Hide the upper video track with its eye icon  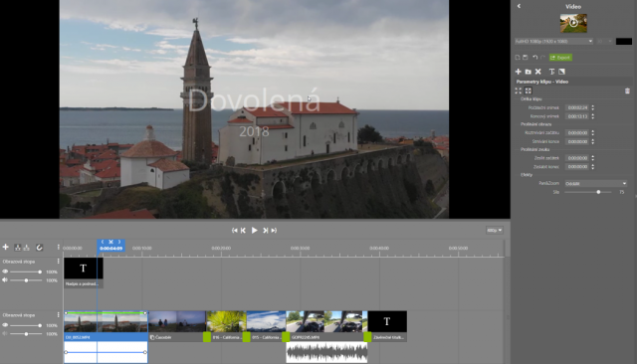tap(5, 272)
